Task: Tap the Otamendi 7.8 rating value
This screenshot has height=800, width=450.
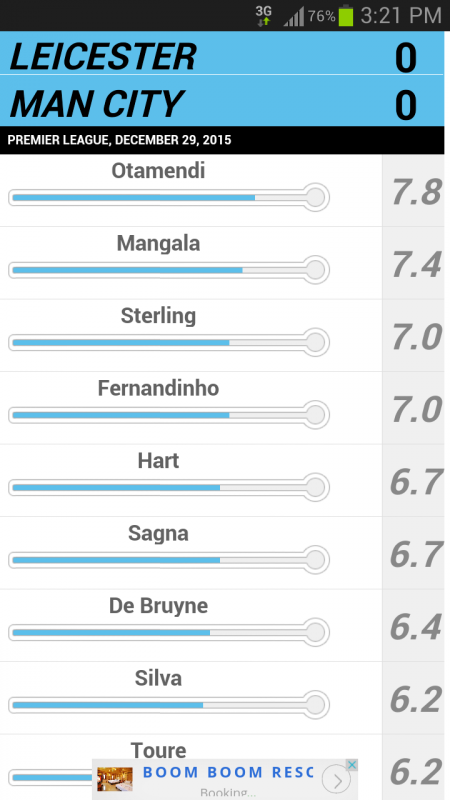Action: click(416, 192)
